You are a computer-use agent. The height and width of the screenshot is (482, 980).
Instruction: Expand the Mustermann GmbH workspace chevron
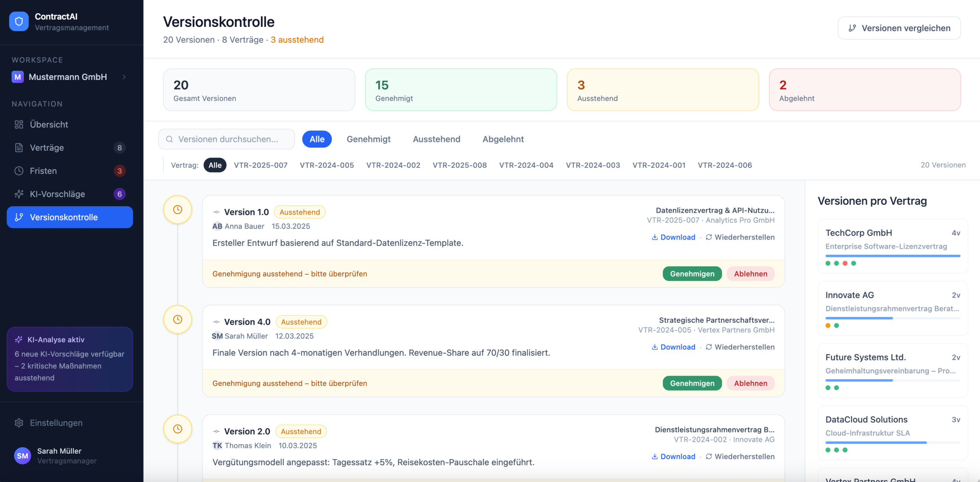pyautogui.click(x=124, y=77)
